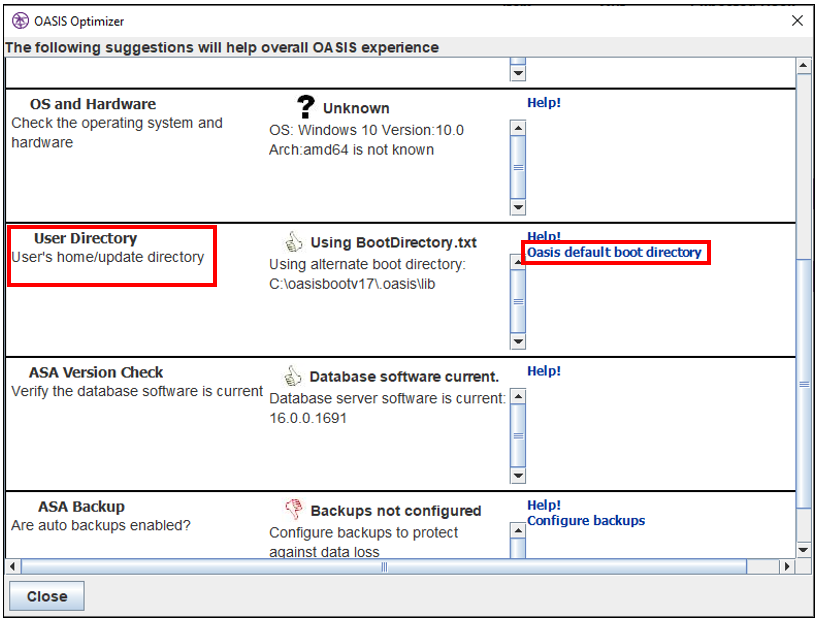Select the "User Directory" heading
The width and height of the screenshot is (819, 623).
click(86, 238)
